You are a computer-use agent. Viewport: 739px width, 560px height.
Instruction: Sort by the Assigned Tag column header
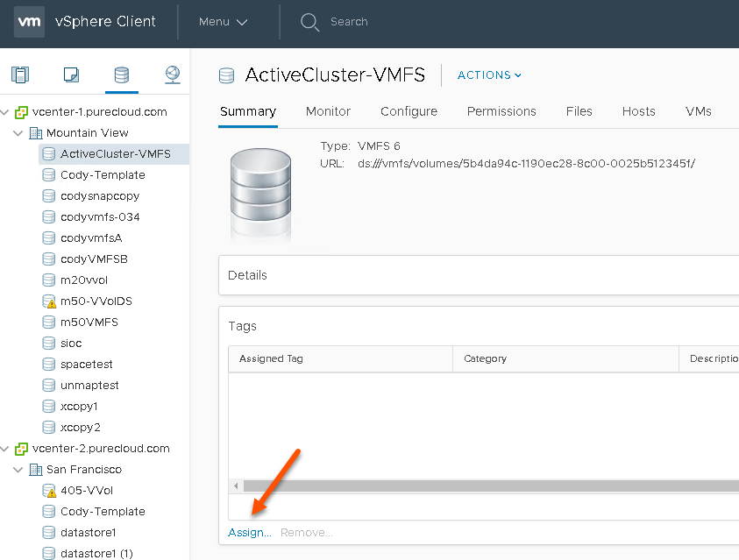tap(340, 359)
